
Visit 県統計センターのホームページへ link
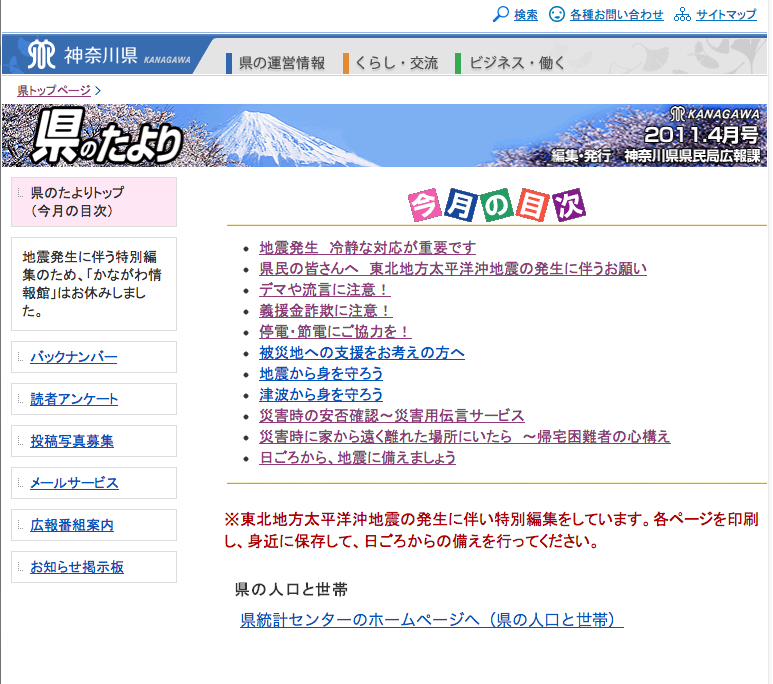click(x=432, y=620)
